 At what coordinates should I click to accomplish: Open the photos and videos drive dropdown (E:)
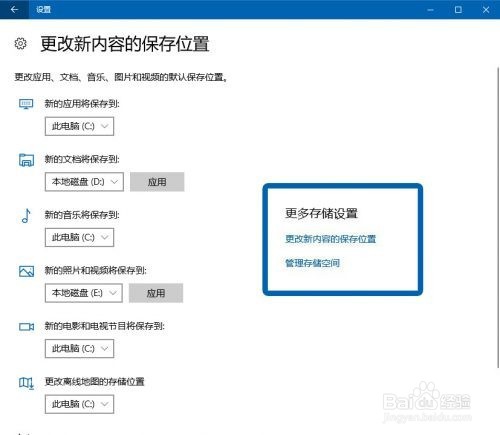84,293
